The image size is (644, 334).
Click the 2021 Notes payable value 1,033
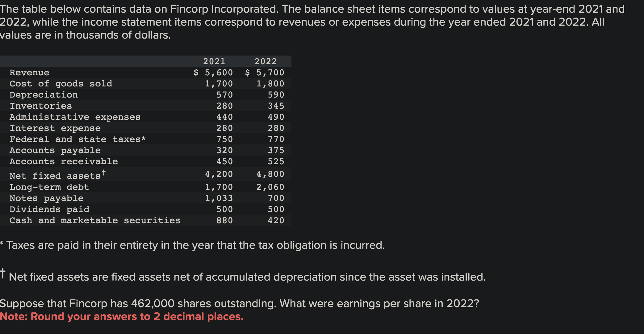(219, 198)
